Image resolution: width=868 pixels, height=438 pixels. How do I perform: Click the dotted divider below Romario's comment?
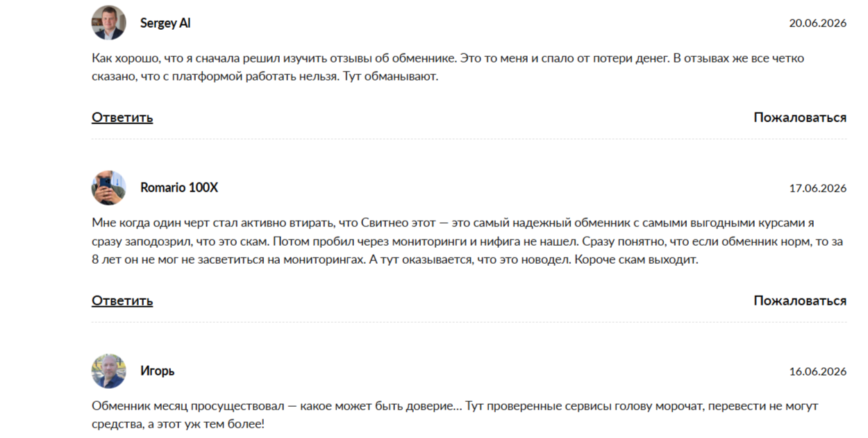[x=469, y=322]
